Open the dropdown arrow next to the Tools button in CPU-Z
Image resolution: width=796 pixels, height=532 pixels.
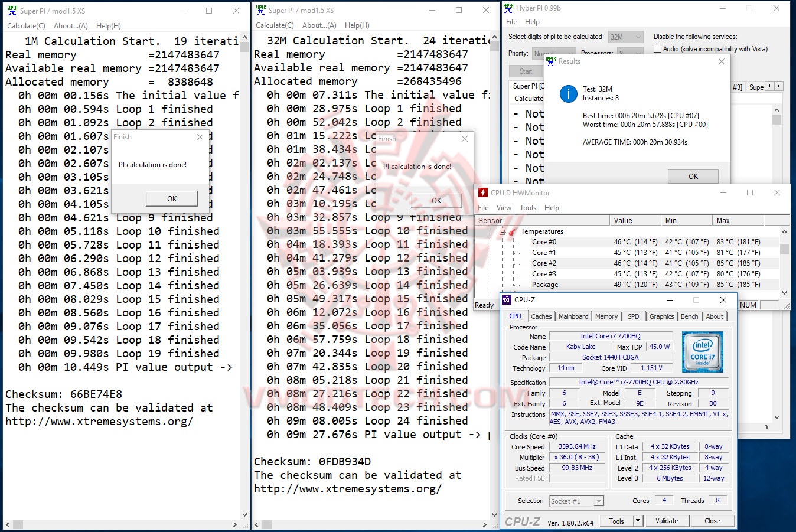coord(638,521)
